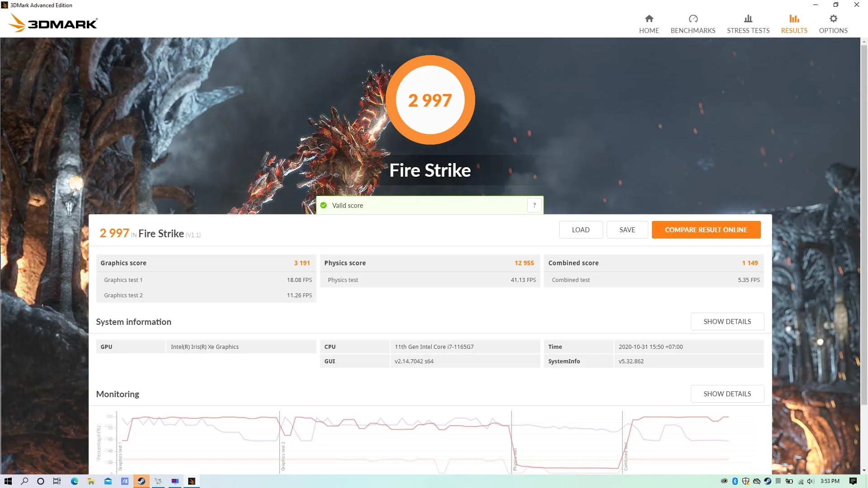Click the 3DMark icon in the taskbar
The height and width of the screenshot is (488, 868).
tap(191, 481)
